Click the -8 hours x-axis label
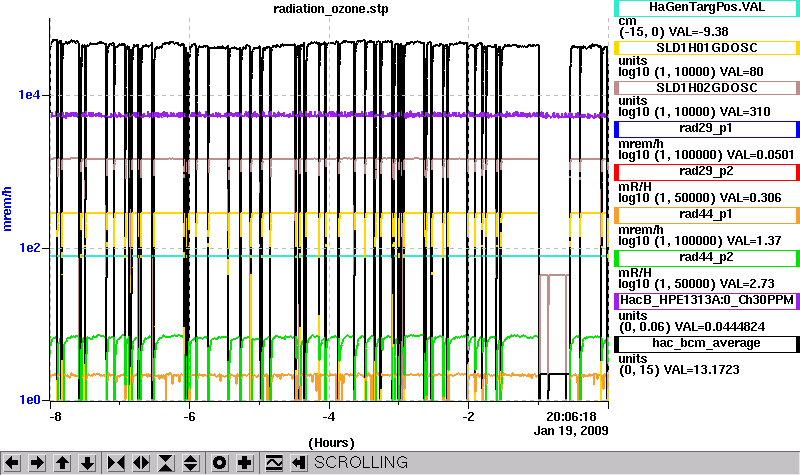 coord(55,417)
